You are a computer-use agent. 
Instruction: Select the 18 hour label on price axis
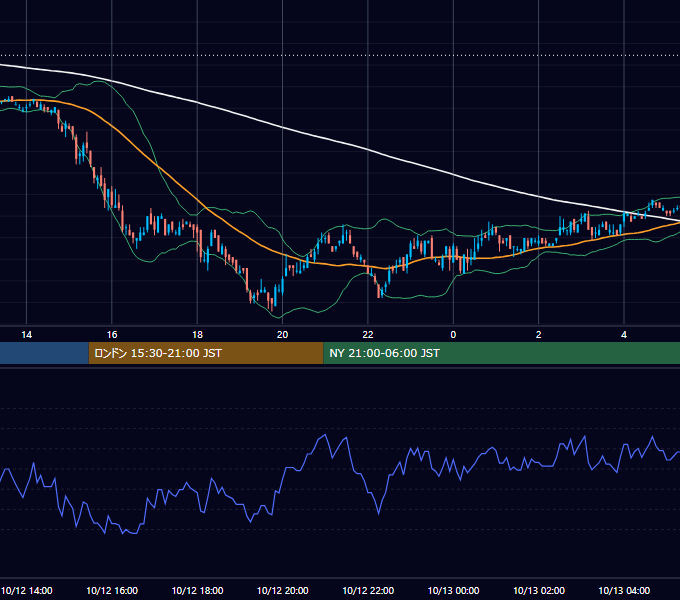pos(197,335)
